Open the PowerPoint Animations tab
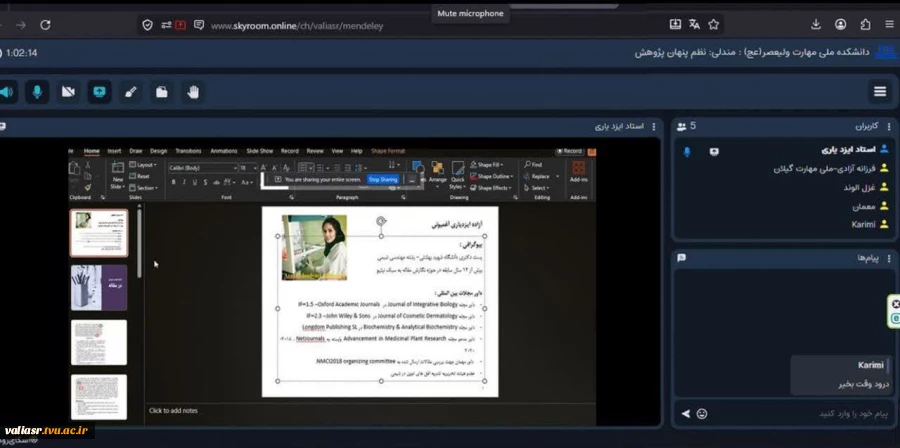 224,151
